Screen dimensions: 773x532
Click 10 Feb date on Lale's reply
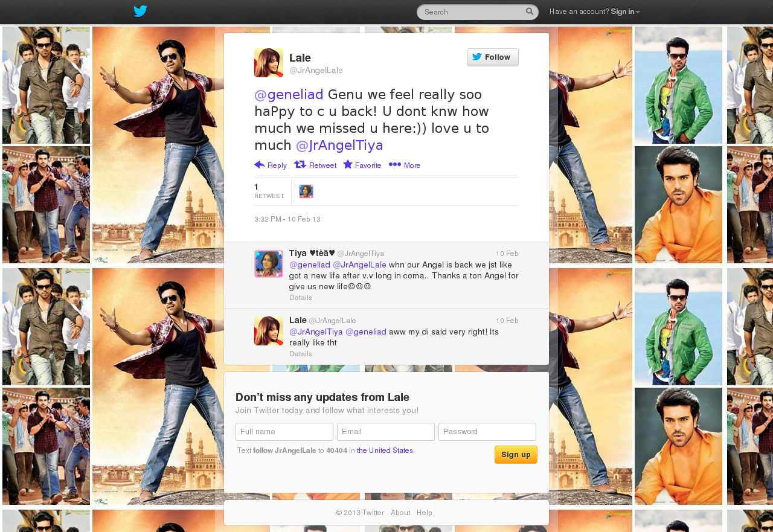coord(507,321)
